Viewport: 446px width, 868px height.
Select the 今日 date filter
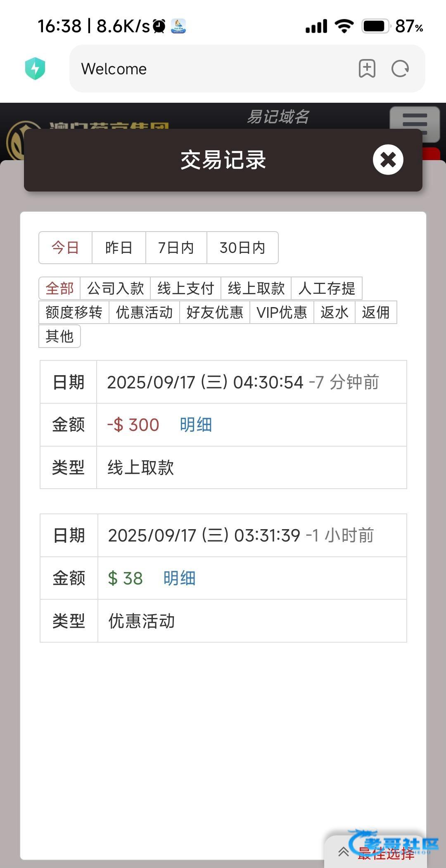(x=65, y=248)
